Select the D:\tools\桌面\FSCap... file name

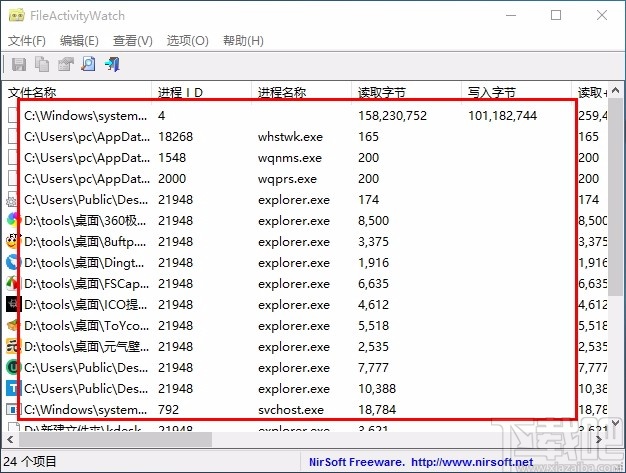[86, 283]
